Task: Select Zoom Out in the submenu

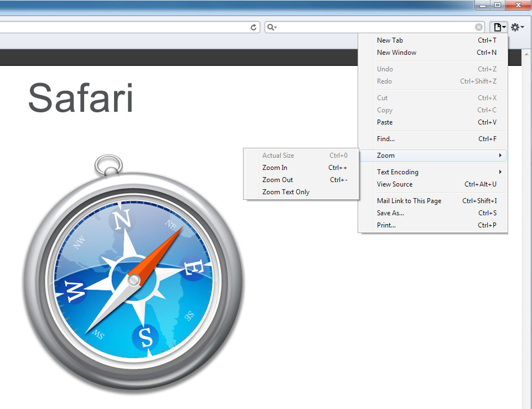Action: tap(301, 180)
